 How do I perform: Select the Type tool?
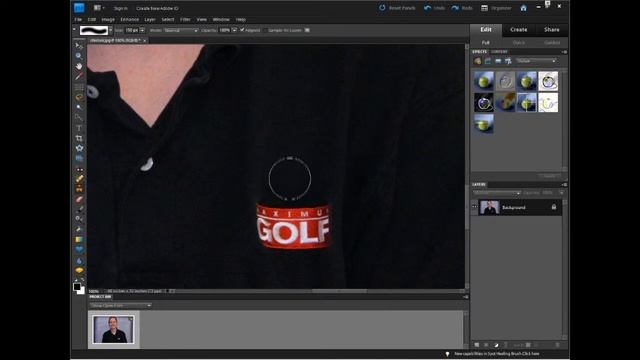click(x=79, y=128)
